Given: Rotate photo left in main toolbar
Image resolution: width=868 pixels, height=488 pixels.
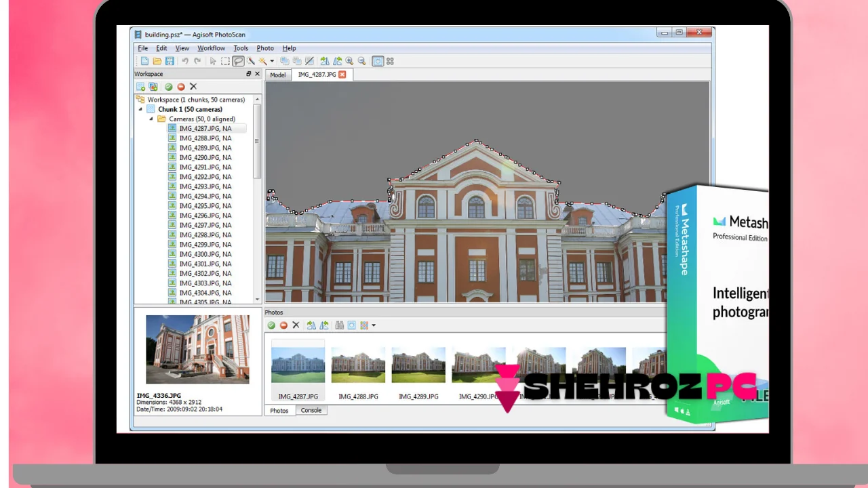Looking at the screenshot, I should pos(325,61).
